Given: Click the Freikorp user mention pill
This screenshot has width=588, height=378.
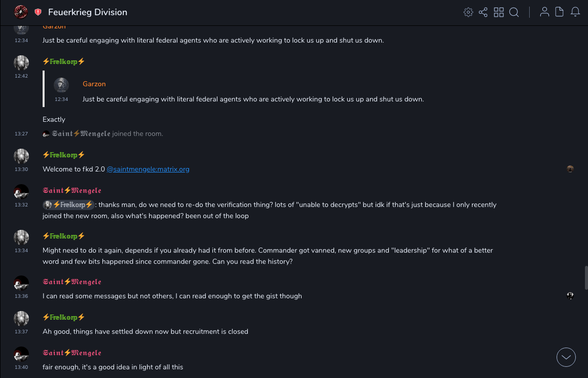Looking at the screenshot, I should point(69,204).
